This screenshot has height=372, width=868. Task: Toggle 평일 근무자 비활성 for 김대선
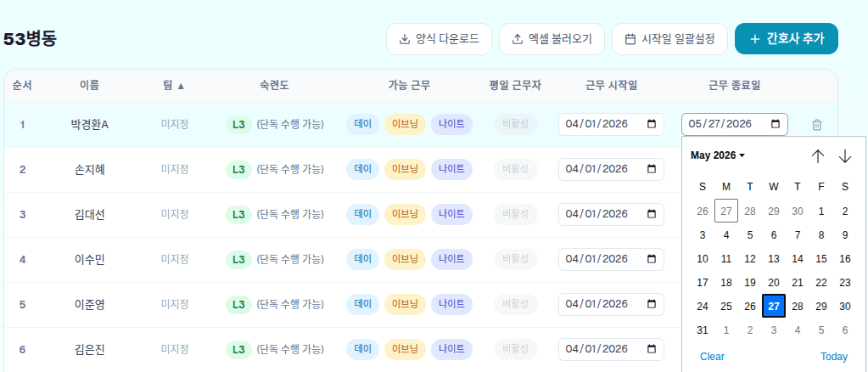click(x=515, y=214)
